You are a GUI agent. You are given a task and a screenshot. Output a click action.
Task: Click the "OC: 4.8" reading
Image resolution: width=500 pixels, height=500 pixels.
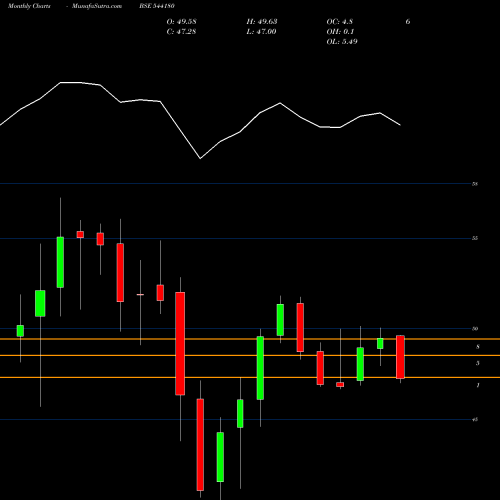pyautogui.click(x=339, y=22)
